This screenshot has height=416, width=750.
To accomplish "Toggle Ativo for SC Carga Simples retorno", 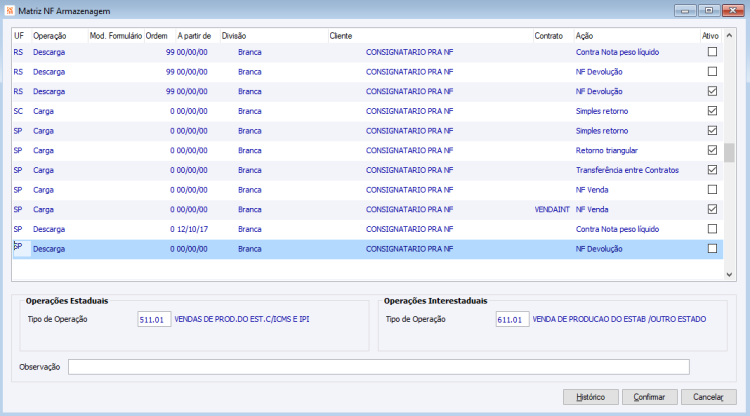I will point(712,111).
